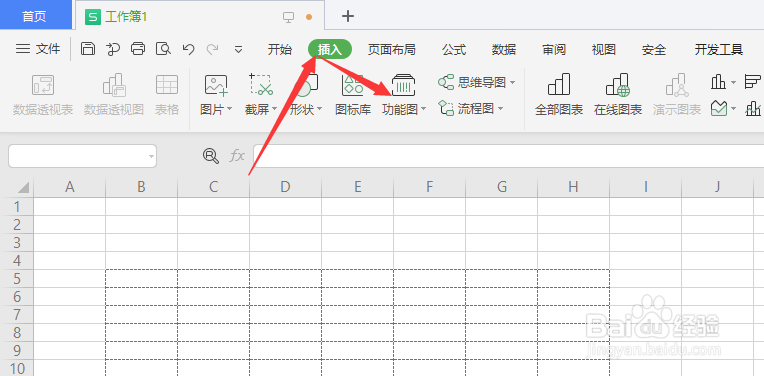Select row 9 header

[17, 351]
